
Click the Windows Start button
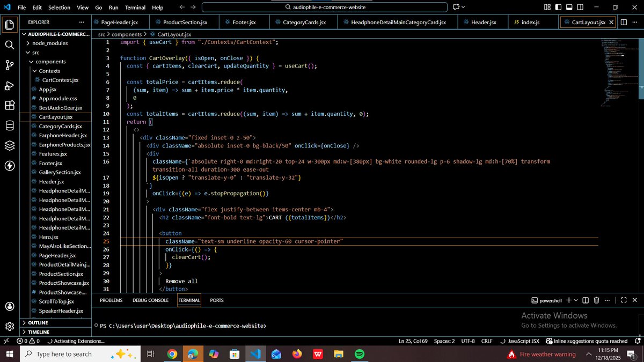(x=9, y=354)
